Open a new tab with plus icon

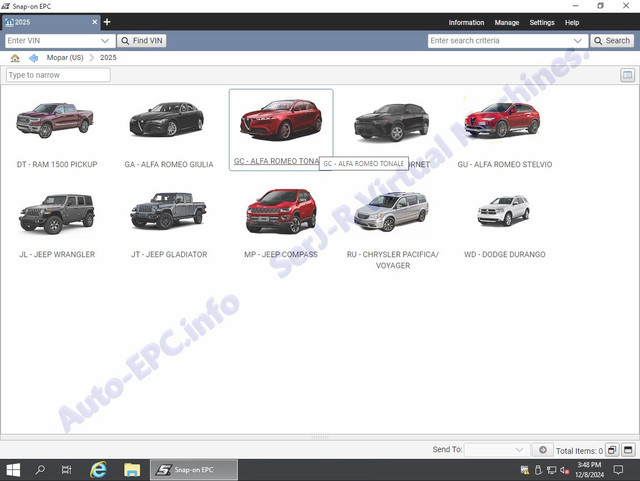(107, 22)
